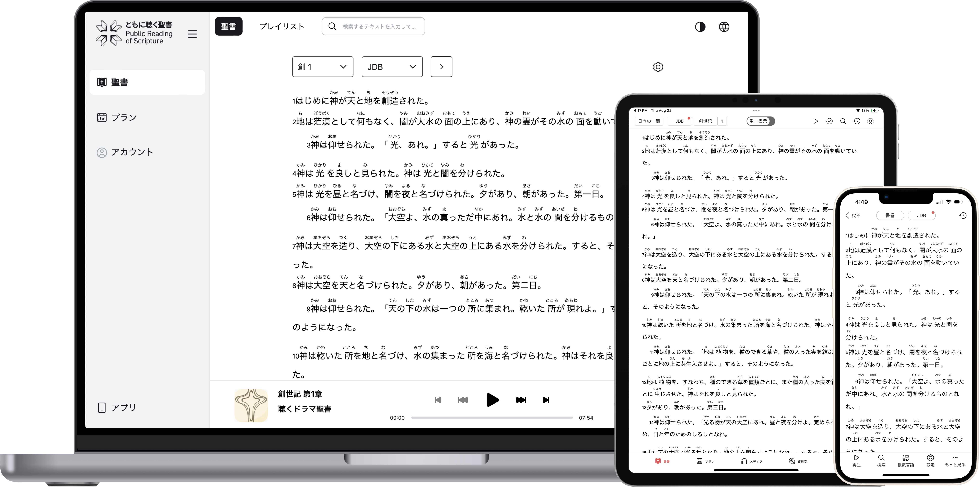
Task: Open chapter 1 selector on tablet
Action: pyautogui.click(x=722, y=121)
